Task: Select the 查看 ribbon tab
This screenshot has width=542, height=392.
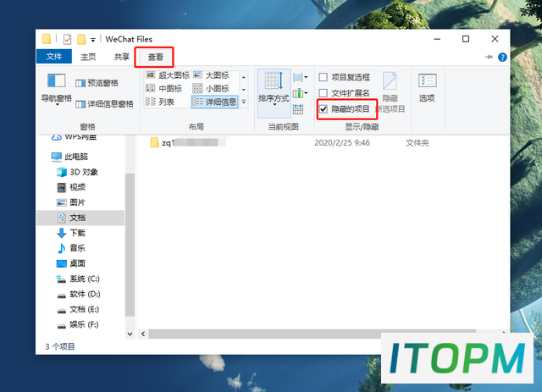Action: 155,57
